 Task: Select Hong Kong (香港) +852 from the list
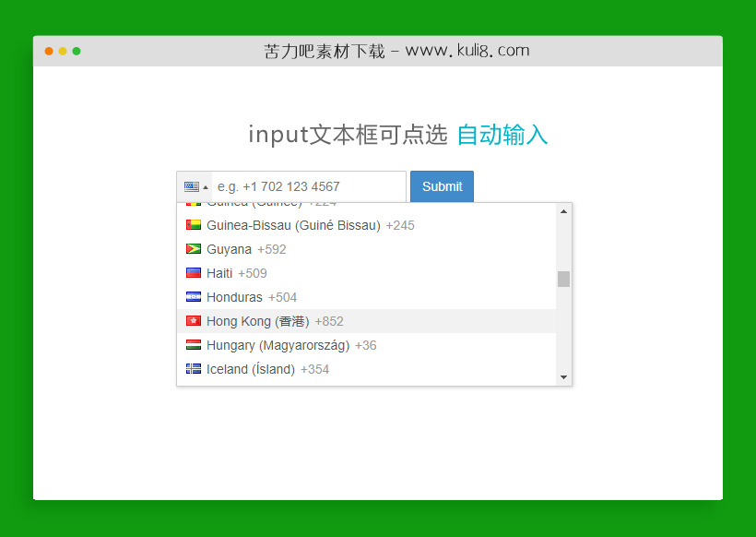tap(277, 320)
